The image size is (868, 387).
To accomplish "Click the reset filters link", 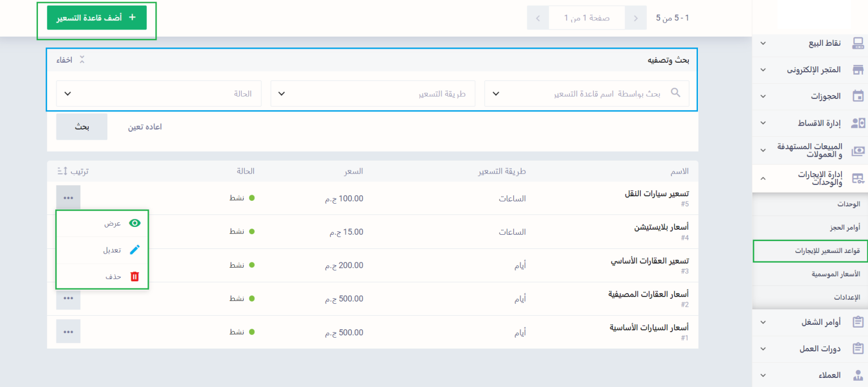I will 145,127.
